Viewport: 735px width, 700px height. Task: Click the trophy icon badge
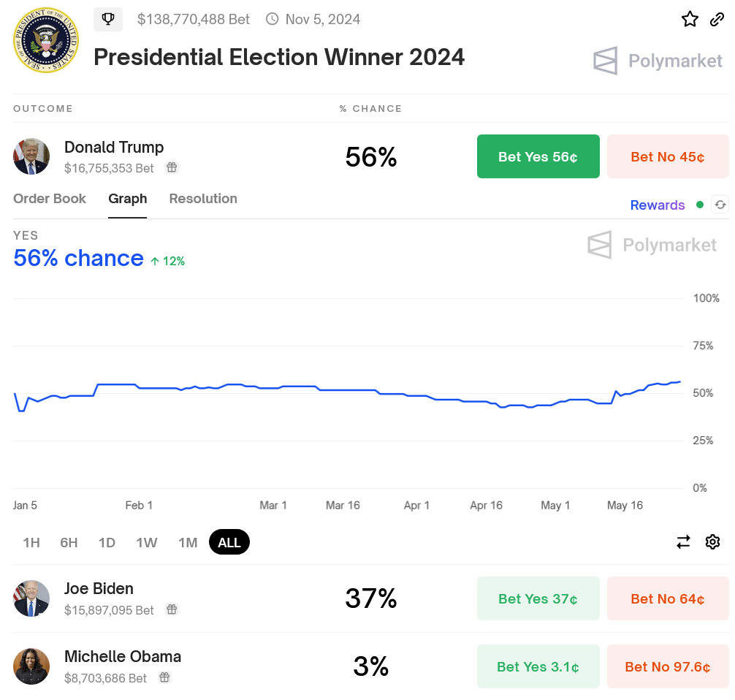(108, 19)
